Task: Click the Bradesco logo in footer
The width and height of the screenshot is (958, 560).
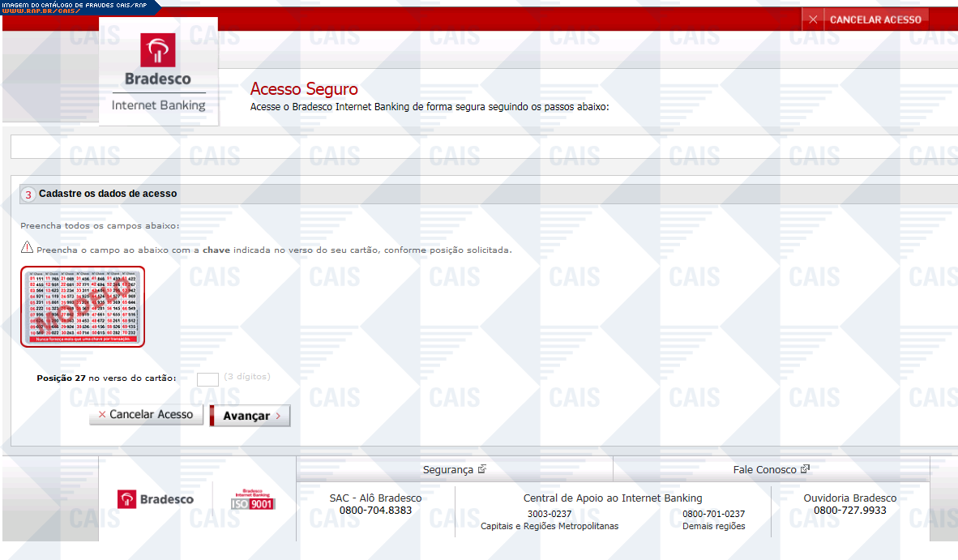Action: click(x=156, y=499)
